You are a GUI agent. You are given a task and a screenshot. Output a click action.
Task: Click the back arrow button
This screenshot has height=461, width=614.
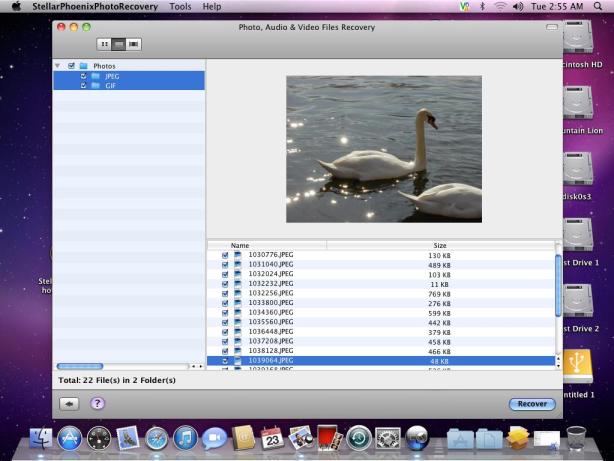69,404
